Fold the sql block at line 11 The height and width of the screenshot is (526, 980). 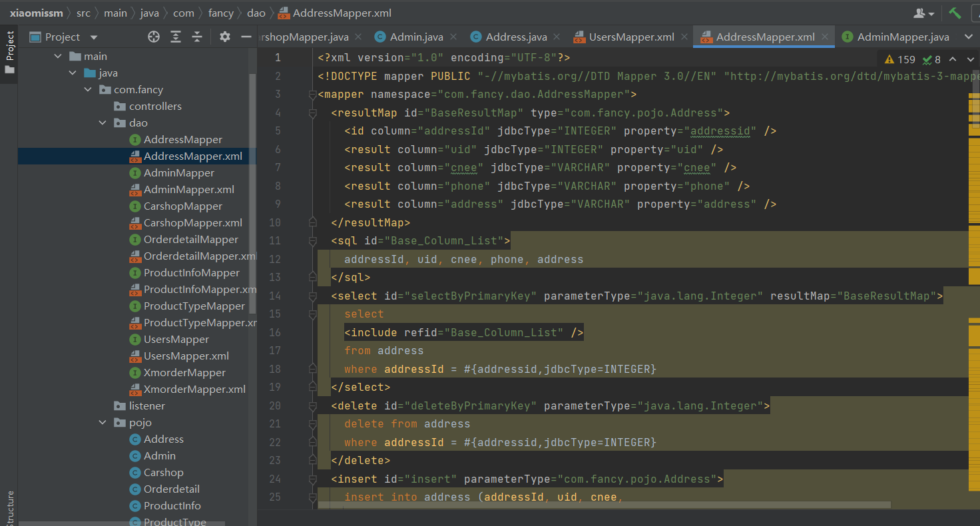click(312, 241)
